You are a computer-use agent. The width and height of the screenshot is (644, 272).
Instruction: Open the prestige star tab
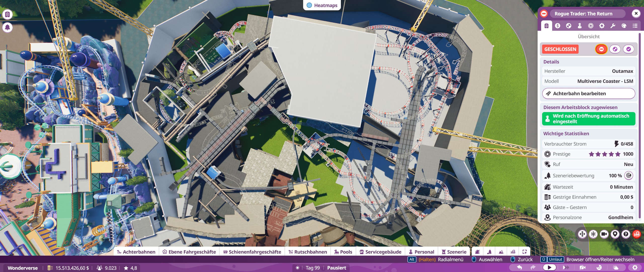[591, 26]
